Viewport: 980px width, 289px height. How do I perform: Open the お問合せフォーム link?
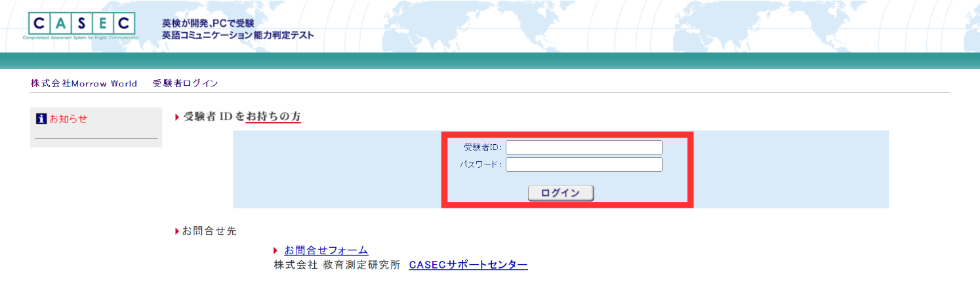tap(326, 250)
